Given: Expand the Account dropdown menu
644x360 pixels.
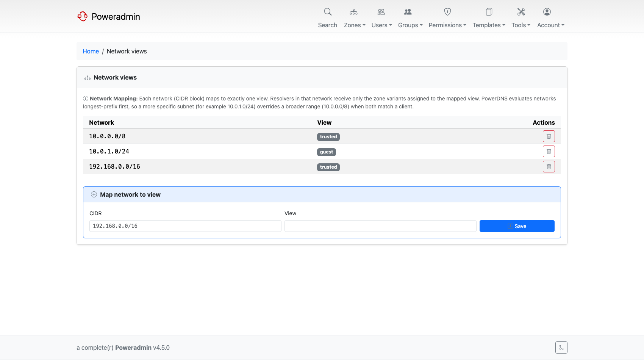Looking at the screenshot, I should click(x=551, y=25).
